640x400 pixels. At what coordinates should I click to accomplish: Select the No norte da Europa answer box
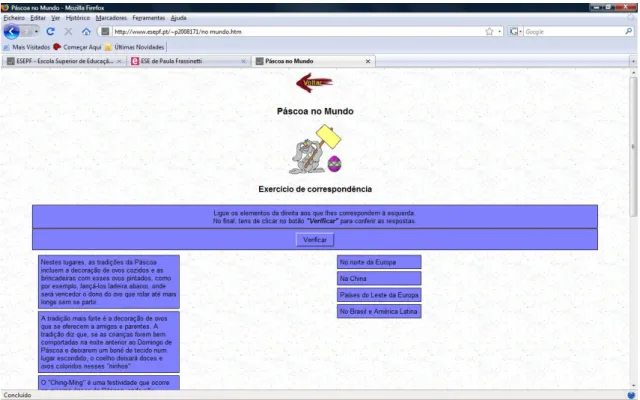pos(379,262)
